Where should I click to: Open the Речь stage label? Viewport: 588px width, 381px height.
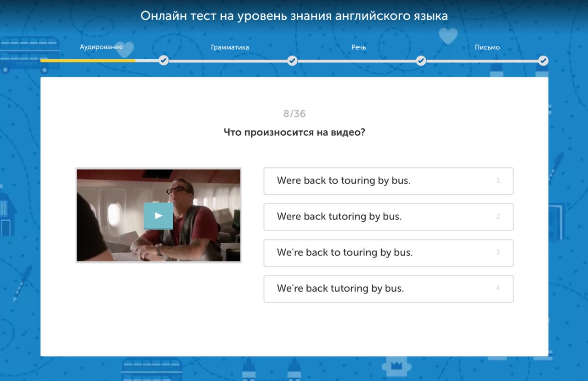[359, 47]
